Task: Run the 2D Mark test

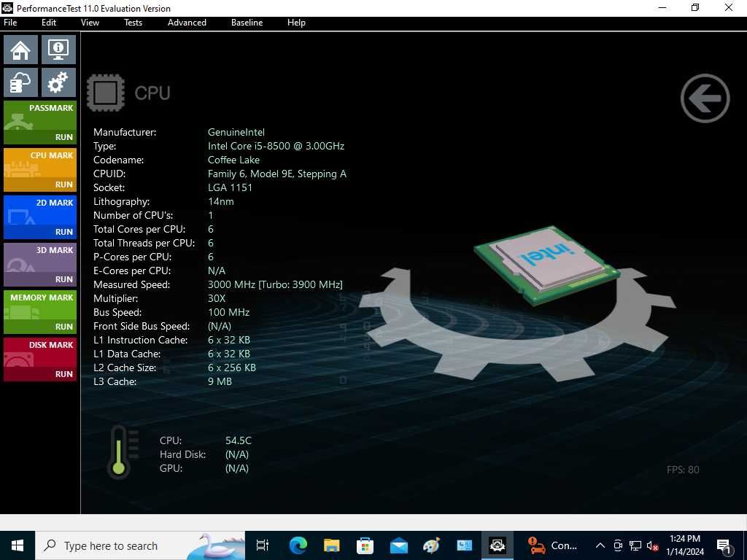Action: (40, 217)
